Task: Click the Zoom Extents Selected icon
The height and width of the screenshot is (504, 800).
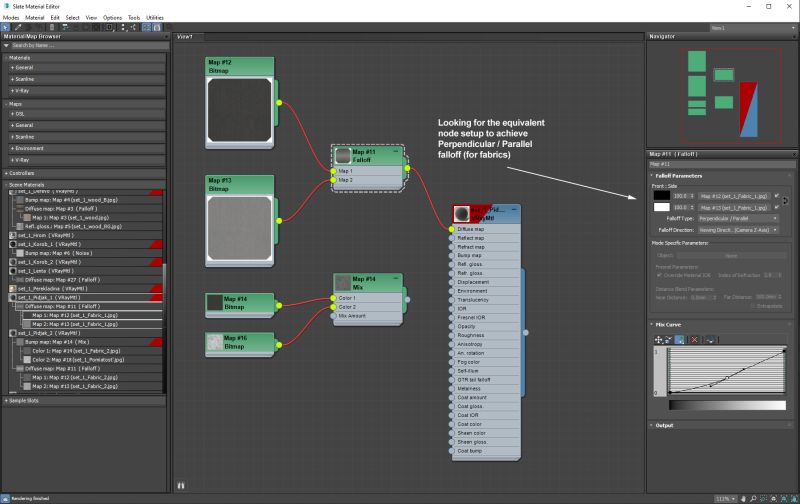Action: click(x=784, y=498)
